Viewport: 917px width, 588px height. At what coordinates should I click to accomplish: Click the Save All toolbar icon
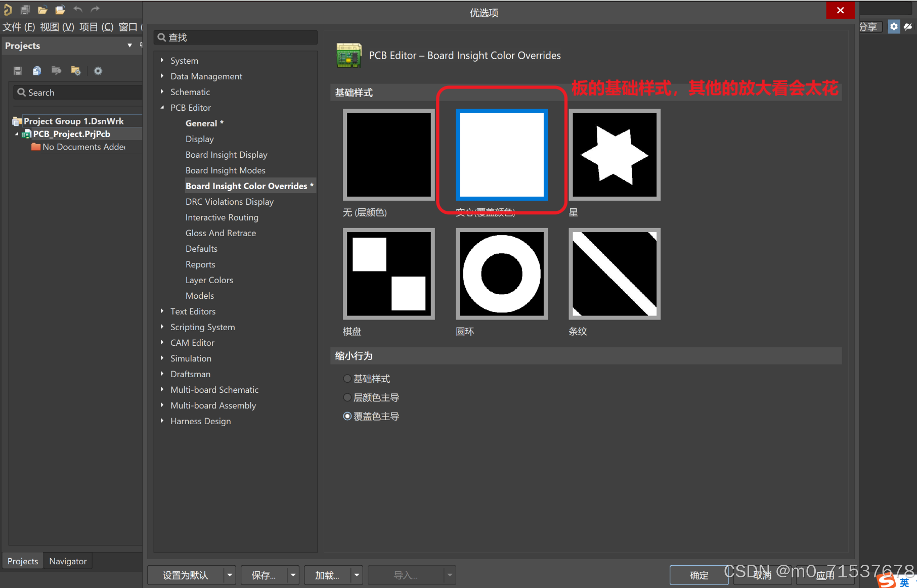click(25, 10)
